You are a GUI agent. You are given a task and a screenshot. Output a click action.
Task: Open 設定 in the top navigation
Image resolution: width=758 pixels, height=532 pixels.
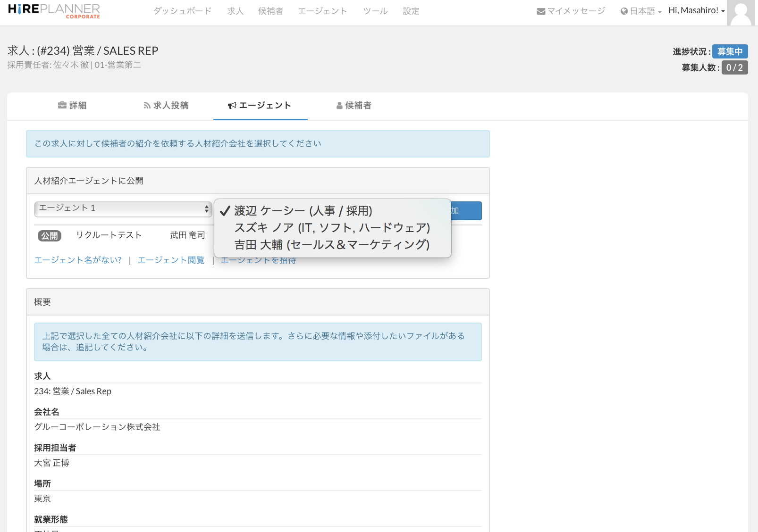(x=411, y=11)
